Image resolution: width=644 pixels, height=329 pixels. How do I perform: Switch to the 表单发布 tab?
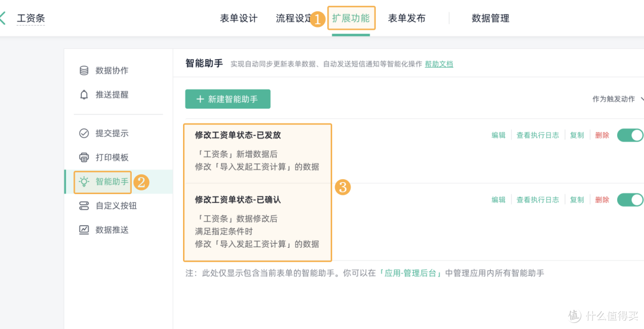pyautogui.click(x=407, y=18)
